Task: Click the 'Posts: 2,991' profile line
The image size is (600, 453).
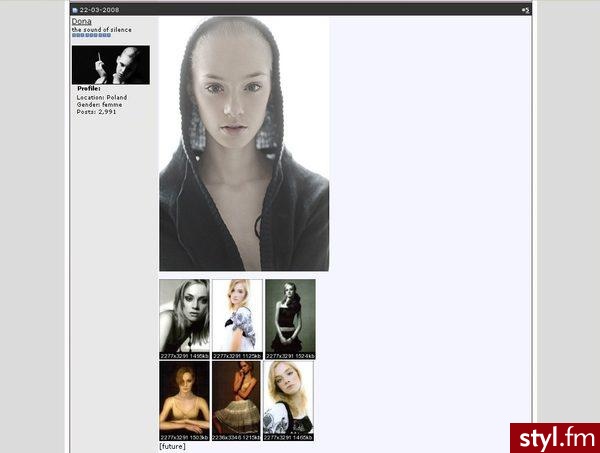Action: pyautogui.click(x=96, y=112)
